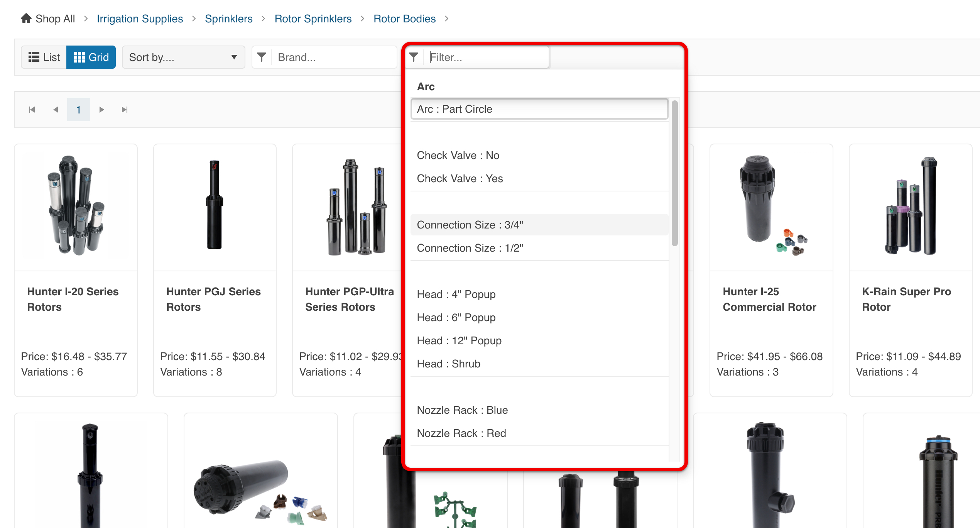Select Check Valve : Yes option
This screenshot has width=980, height=528.
[x=460, y=179]
